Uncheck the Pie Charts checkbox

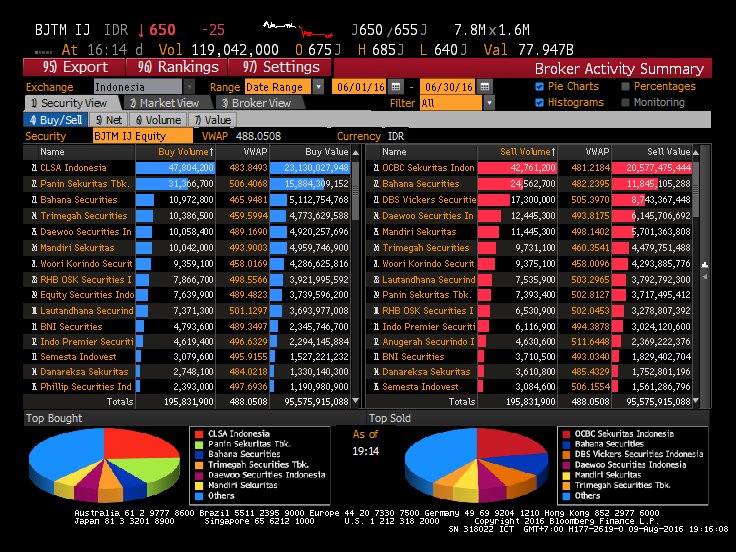[x=540, y=87]
